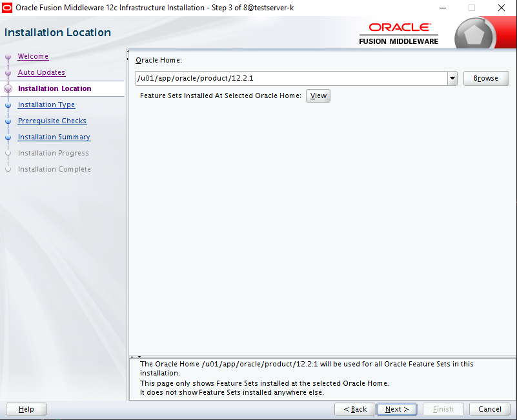Toggle the message pane splitter arrows
This screenshot has width=517, height=420.
pos(136,357)
